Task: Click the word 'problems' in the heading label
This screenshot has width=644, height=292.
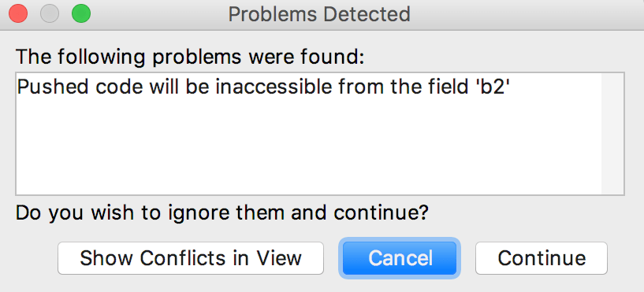Action: [x=197, y=57]
